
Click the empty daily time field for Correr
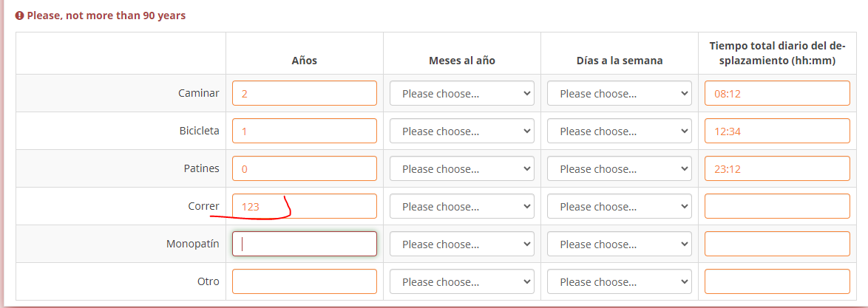pos(777,207)
